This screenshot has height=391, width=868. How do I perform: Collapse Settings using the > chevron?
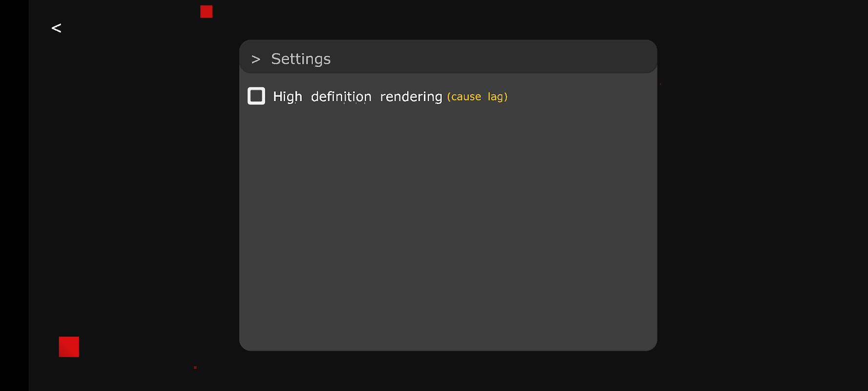(256, 60)
